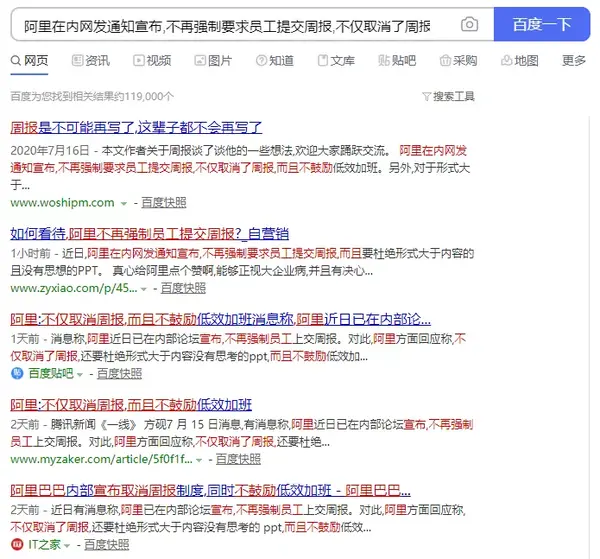Viewport: 600px width, 559px height.
Task: Click the www.myzaker.com/article URL
Action: tap(101, 459)
